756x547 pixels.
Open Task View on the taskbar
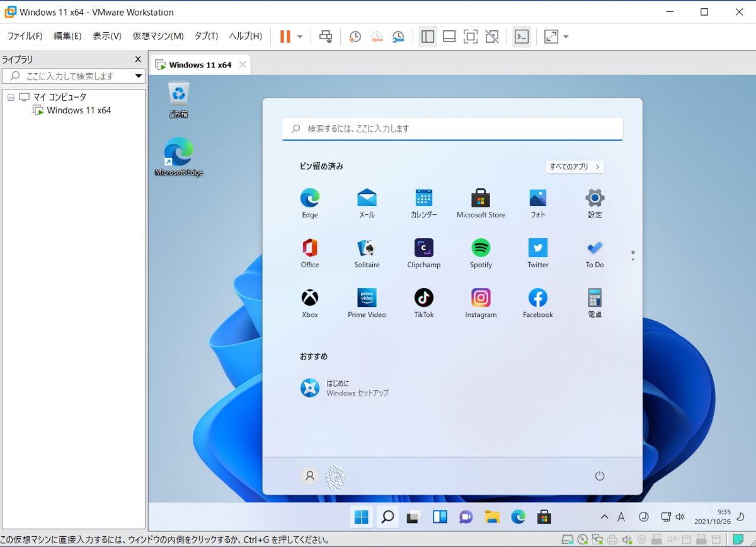pos(413,517)
